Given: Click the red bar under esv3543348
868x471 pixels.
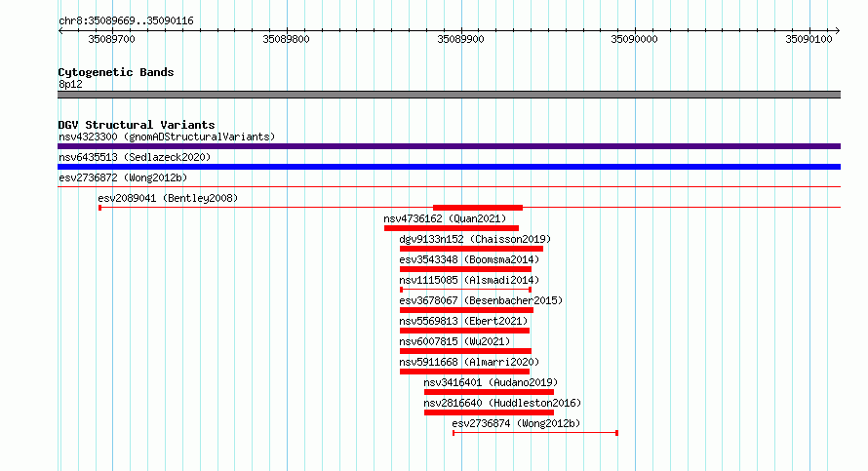Looking at the screenshot, I should click(465, 269).
